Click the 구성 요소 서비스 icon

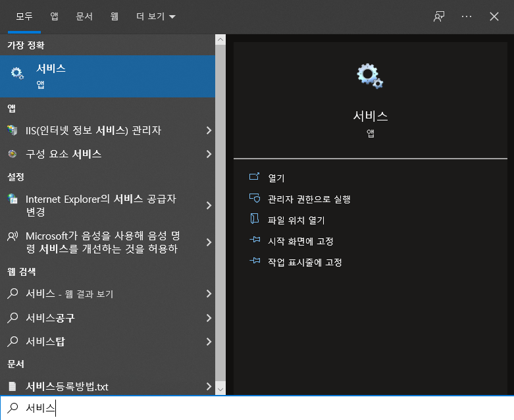[13, 154]
